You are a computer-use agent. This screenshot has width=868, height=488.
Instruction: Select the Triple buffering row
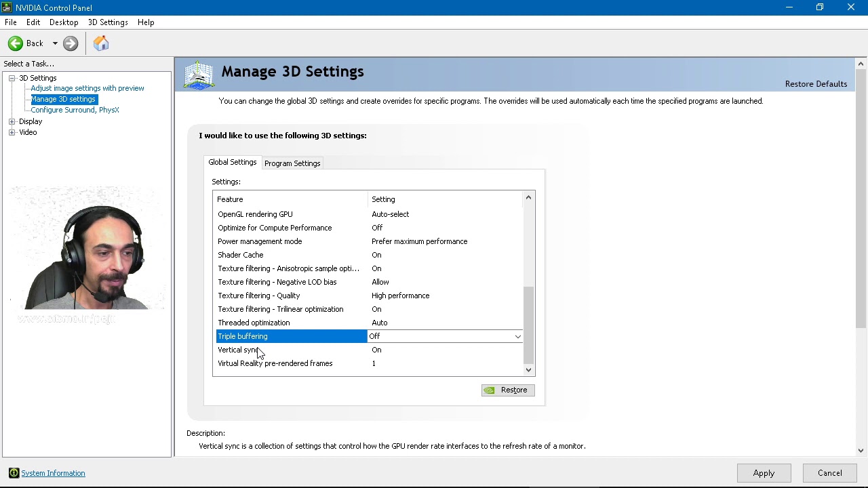pos(370,336)
